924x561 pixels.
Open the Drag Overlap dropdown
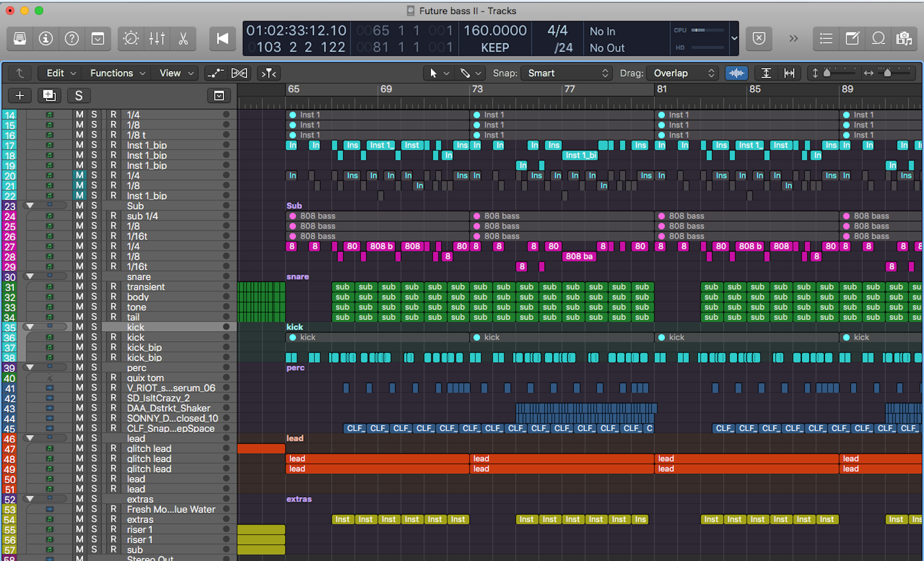click(x=682, y=73)
